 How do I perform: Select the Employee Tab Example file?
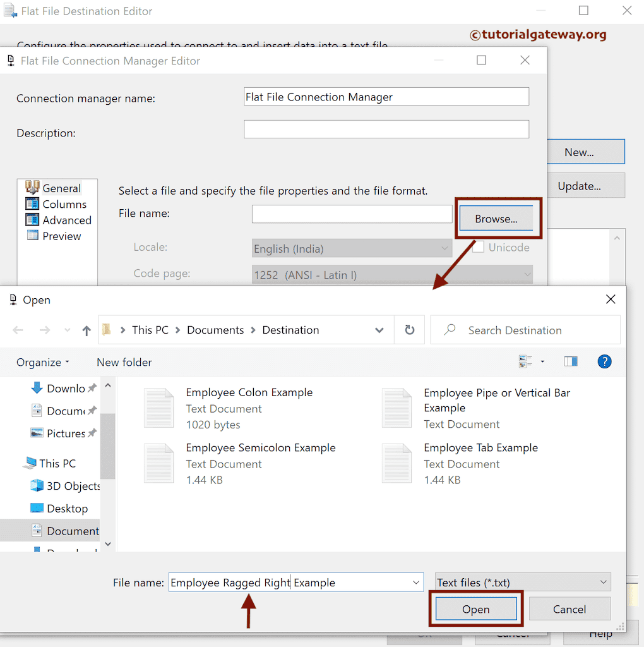[x=481, y=447]
